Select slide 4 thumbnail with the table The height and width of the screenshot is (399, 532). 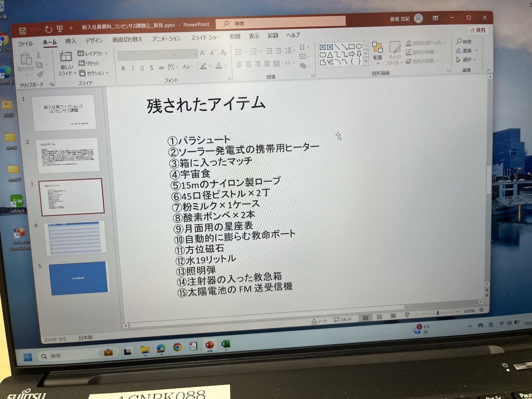pos(75,238)
